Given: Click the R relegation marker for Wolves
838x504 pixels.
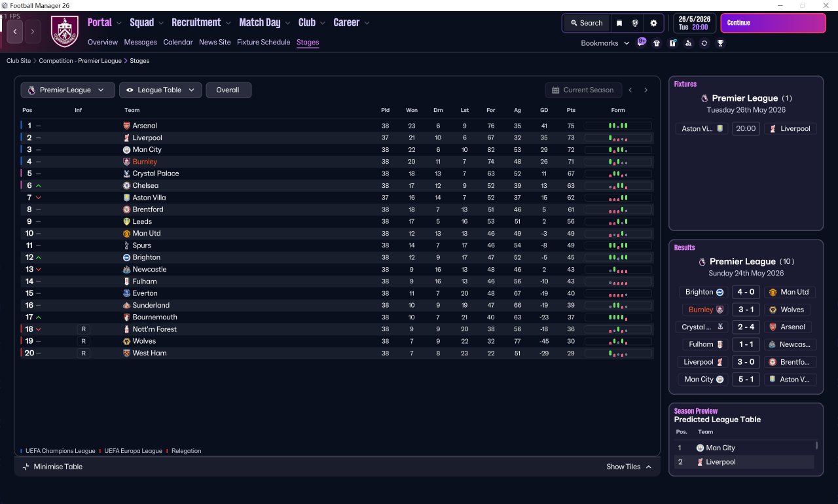Looking at the screenshot, I should pos(83,341).
